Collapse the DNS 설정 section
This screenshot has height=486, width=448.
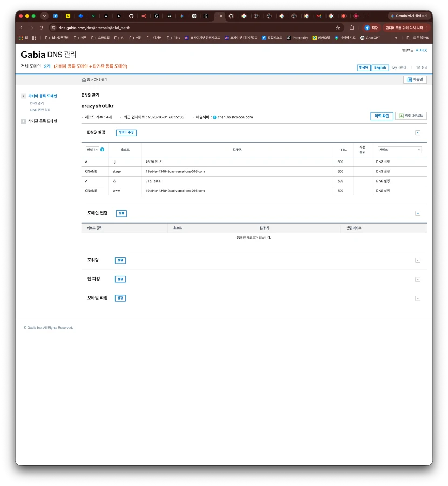(418, 133)
